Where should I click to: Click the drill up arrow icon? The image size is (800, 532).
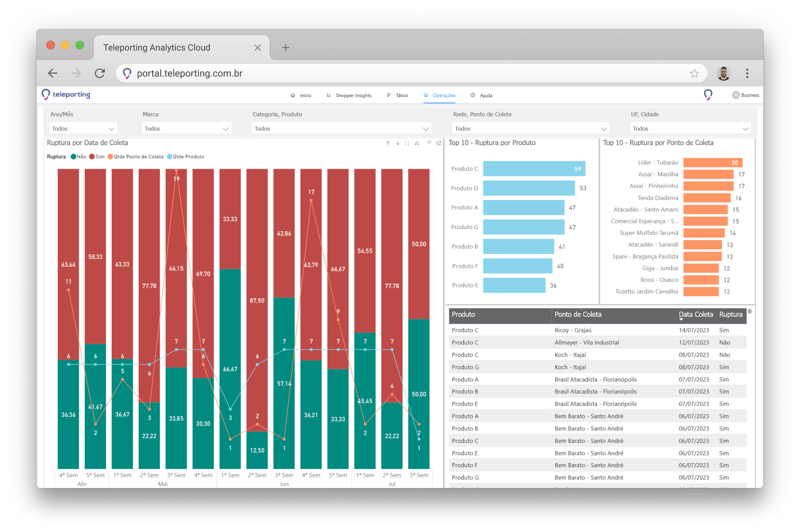pos(388,143)
